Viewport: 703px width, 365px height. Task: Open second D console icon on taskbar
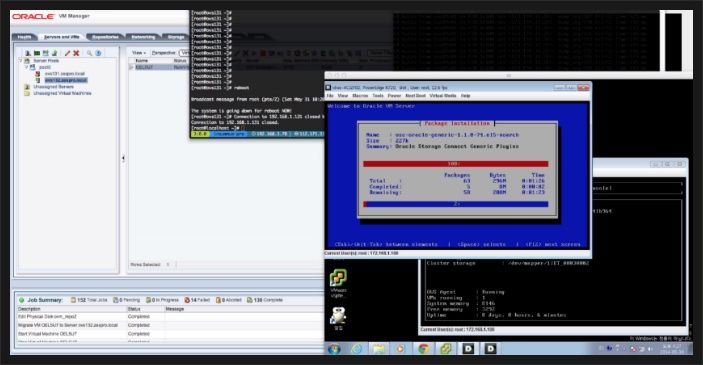pyautogui.click(x=490, y=349)
